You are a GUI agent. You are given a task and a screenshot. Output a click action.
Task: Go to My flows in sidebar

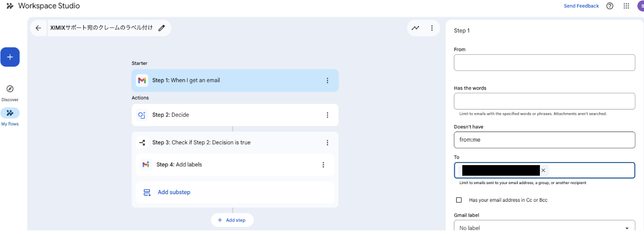coord(10,113)
